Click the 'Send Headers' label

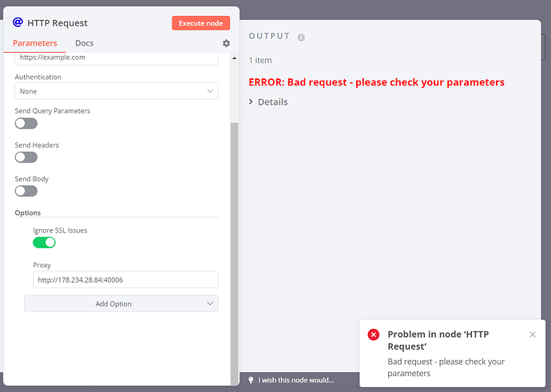(x=37, y=145)
